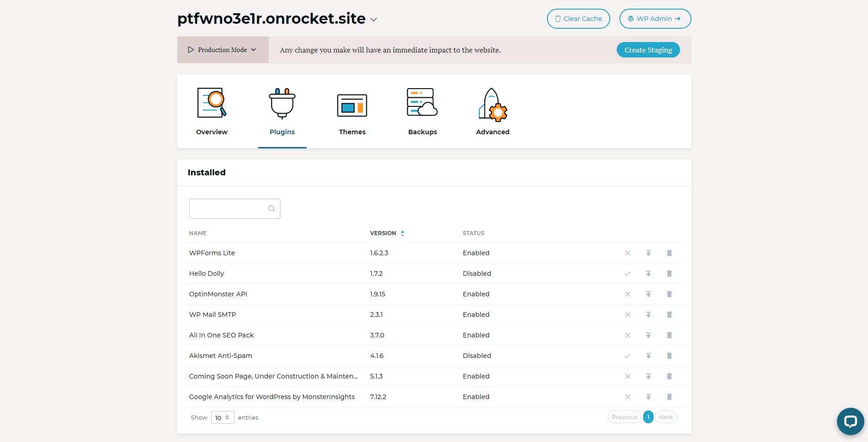Select the Plugins tab

tap(282, 111)
